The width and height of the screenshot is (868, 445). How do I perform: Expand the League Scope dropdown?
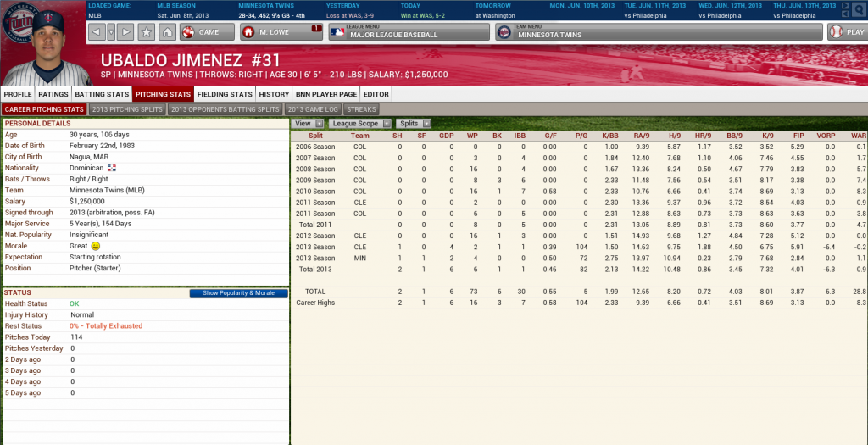[x=360, y=124]
